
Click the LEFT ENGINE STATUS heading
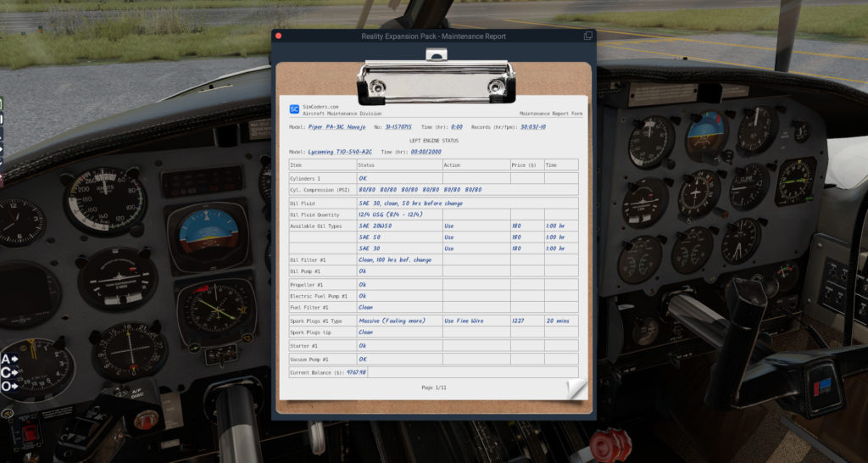click(x=434, y=141)
